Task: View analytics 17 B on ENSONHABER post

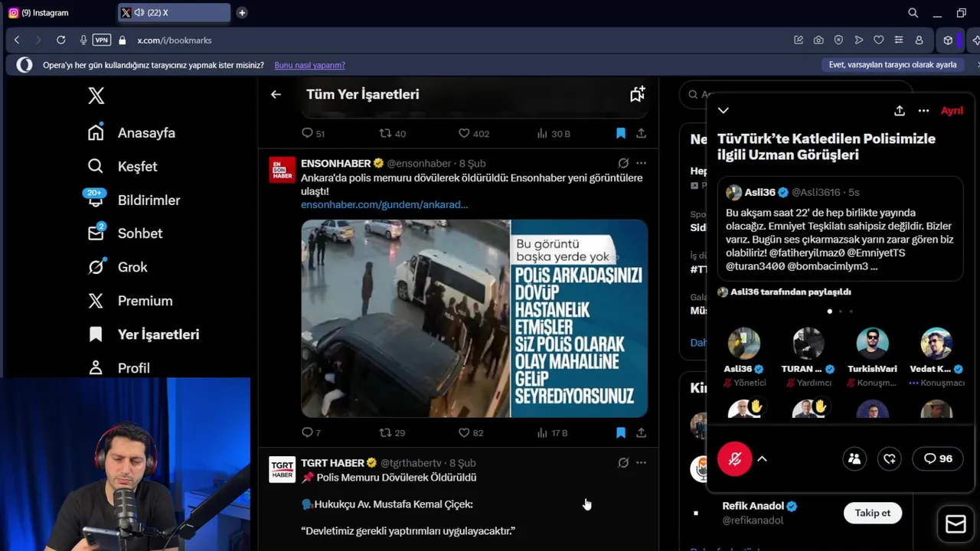Action: (x=552, y=432)
